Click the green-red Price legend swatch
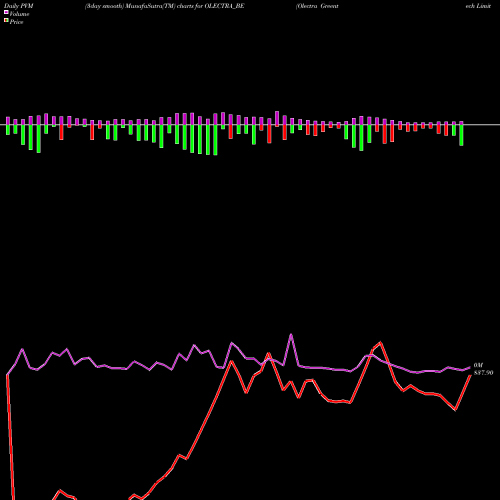500x500 pixels. (6, 21)
